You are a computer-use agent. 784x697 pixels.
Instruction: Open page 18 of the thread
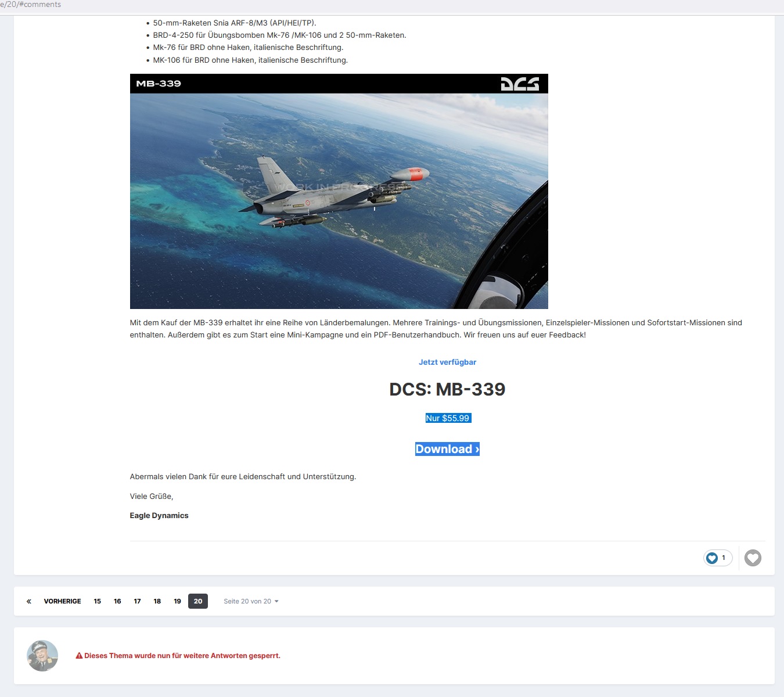[157, 601]
